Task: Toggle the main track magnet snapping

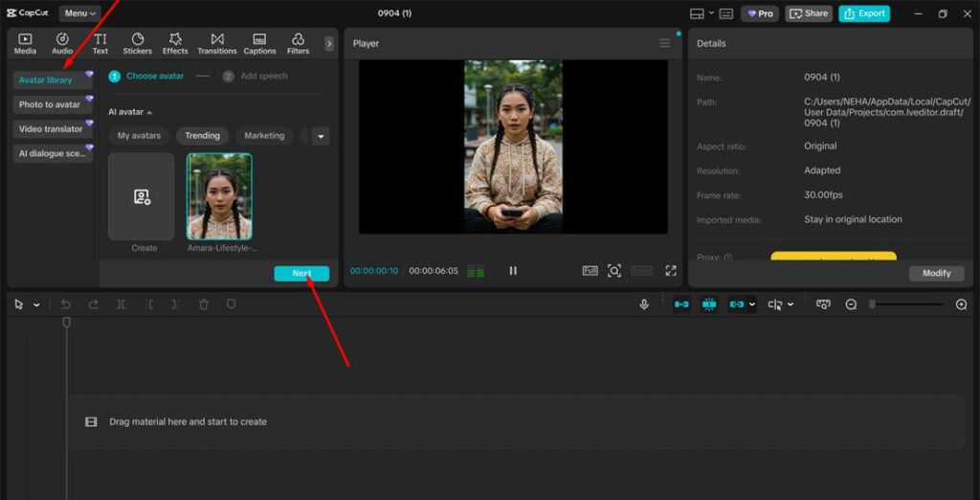Action: coord(681,305)
